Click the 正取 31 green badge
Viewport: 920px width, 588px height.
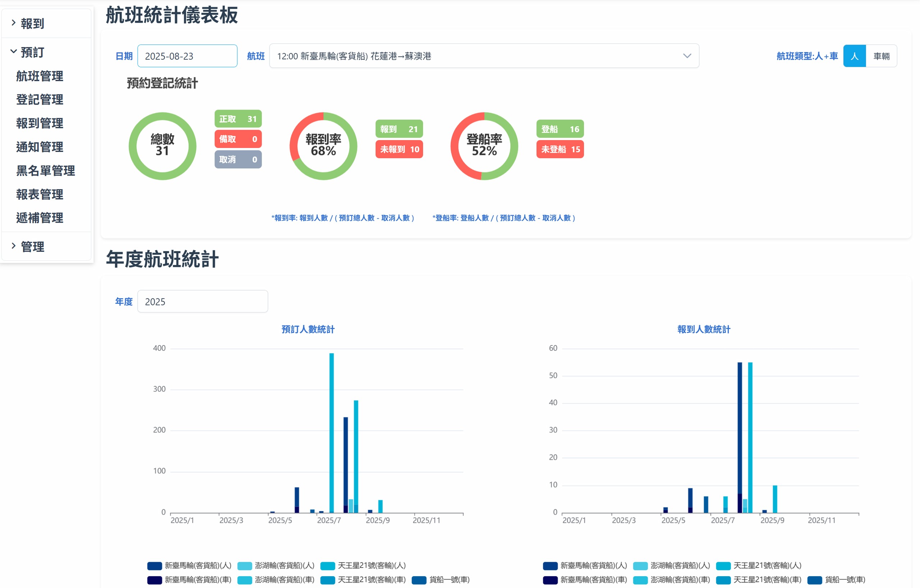pyautogui.click(x=238, y=119)
